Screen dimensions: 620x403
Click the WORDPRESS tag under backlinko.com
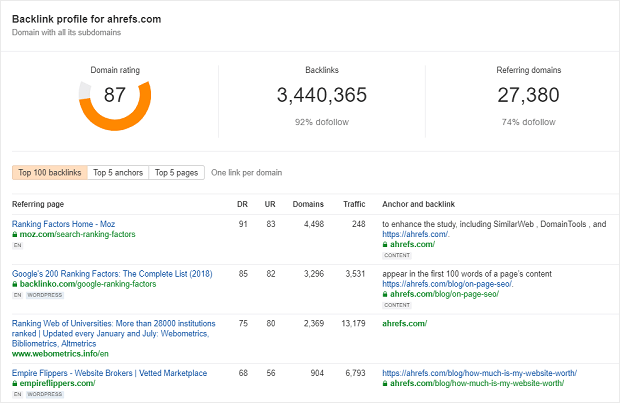point(45,295)
